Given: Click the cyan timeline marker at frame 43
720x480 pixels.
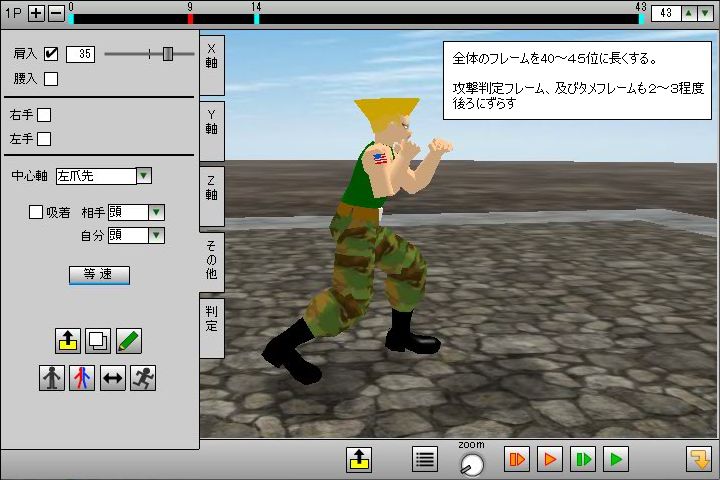Looking at the screenshot, I should (x=641, y=19).
